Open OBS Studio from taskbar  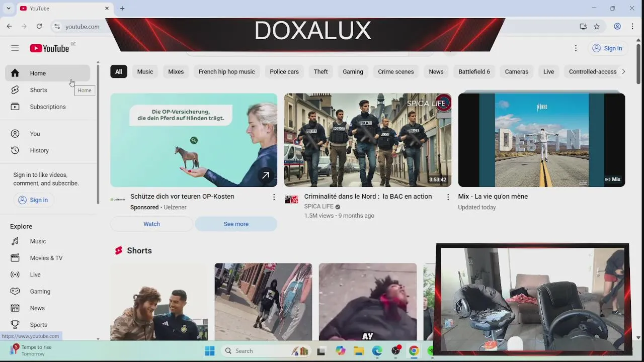396,351
